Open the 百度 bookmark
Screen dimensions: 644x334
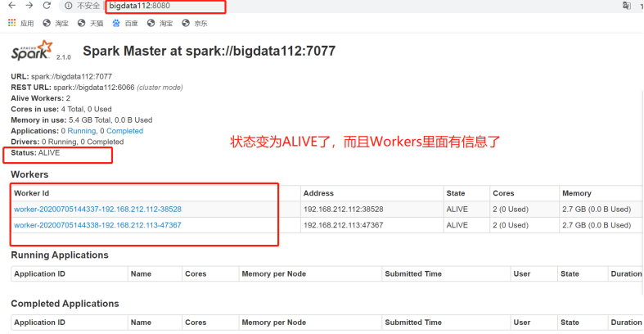point(125,24)
